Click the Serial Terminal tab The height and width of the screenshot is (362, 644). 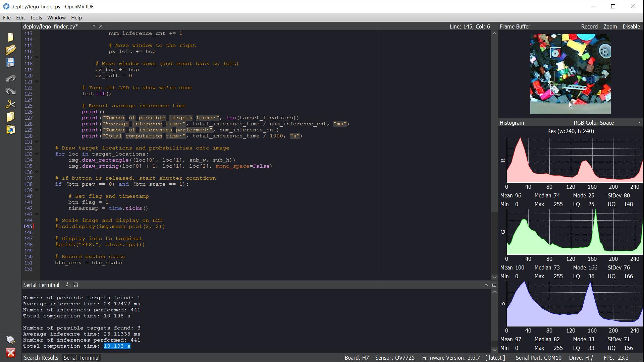click(x=82, y=357)
